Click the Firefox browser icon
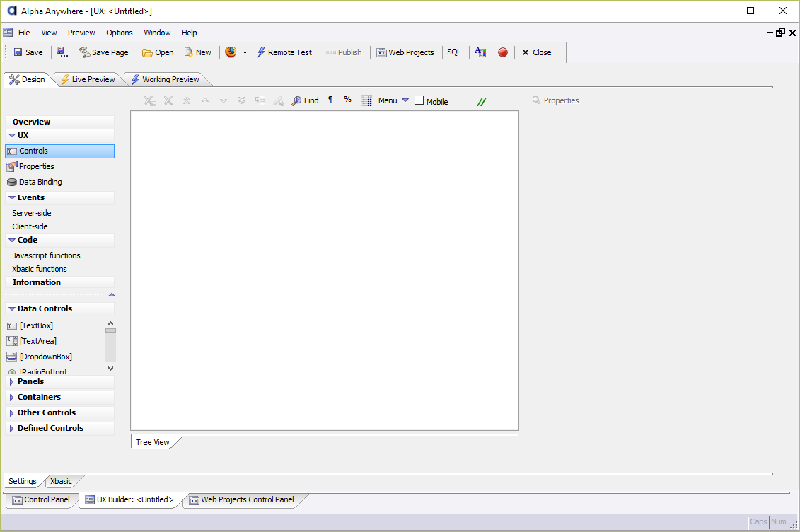Screen dimensions: 800x532 [x=231, y=52]
